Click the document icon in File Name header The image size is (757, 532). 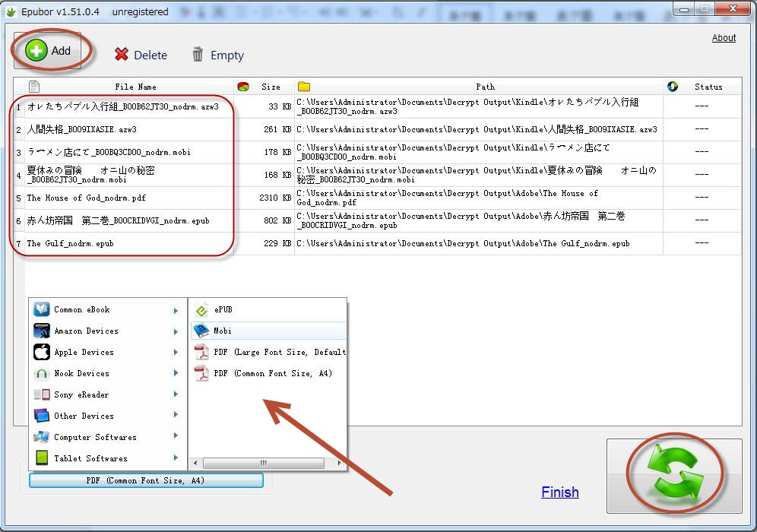tap(33, 87)
